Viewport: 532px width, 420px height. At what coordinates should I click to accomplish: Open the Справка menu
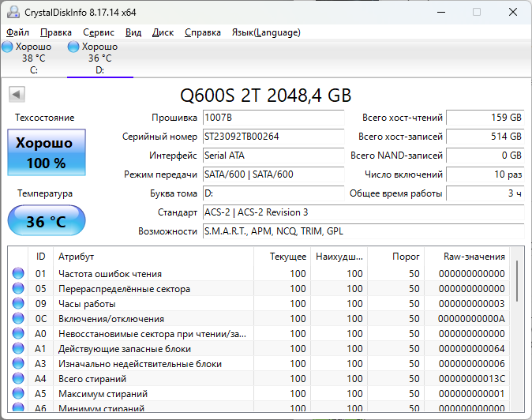203,32
